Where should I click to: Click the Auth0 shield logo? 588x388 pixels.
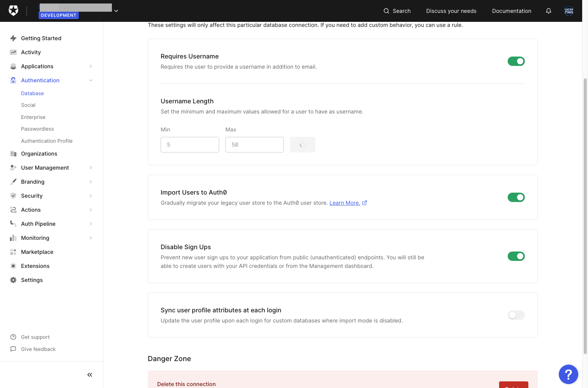pyautogui.click(x=14, y=11)
